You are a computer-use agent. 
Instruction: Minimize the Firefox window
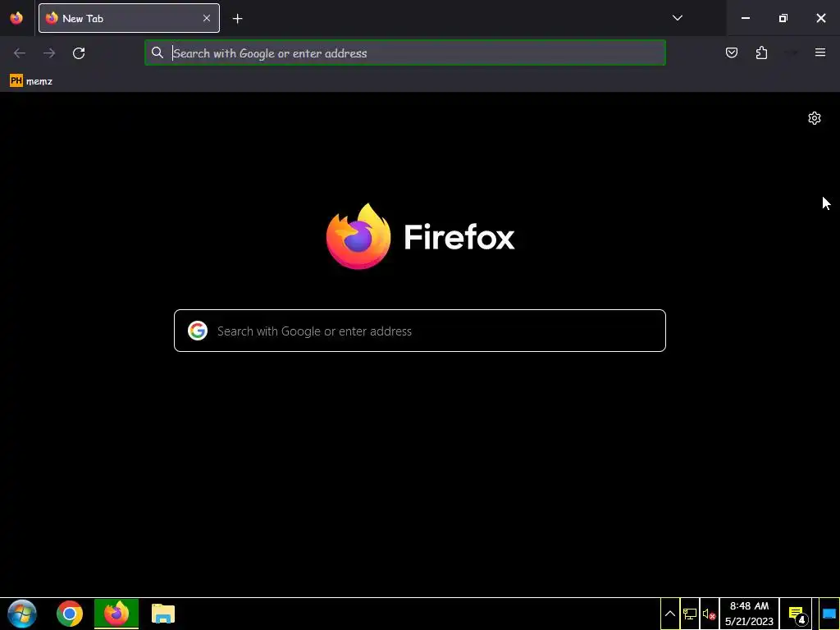[x=745, y=18]
